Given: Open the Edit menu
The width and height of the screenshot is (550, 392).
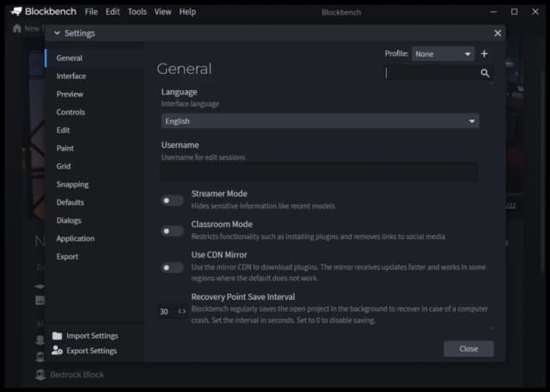Looking at the screenshot, I should coord(113,11).
